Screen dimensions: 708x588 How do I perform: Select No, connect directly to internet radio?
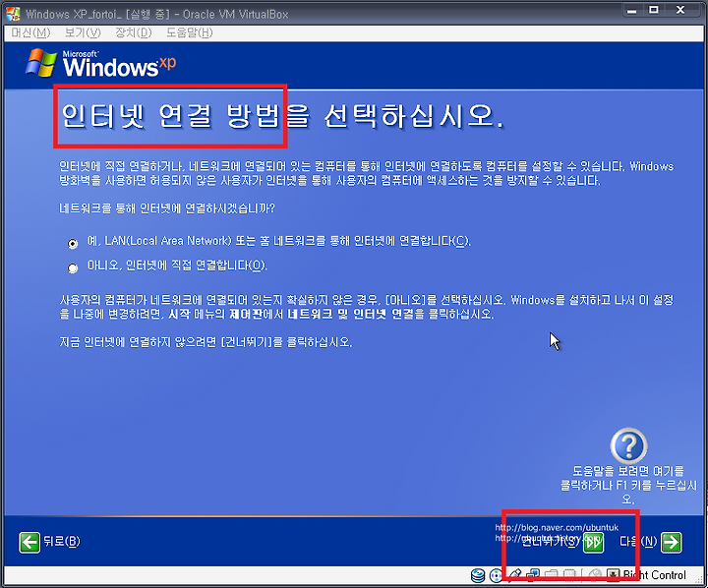pyautogui.click(x=72, y=268)
